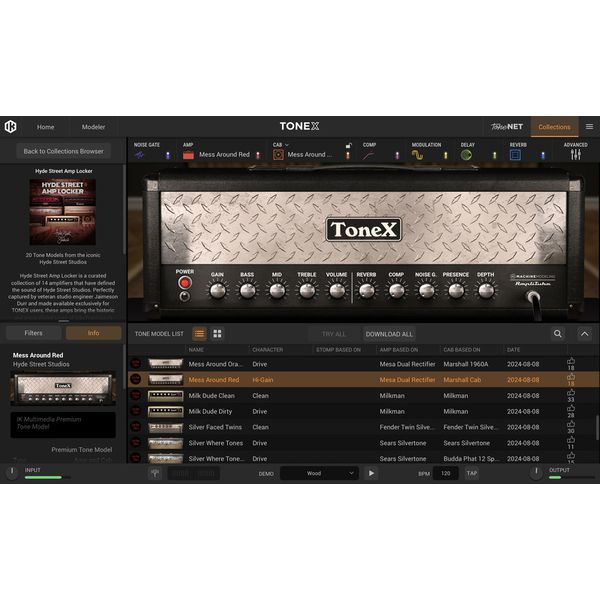
Task: Click round icon left of Silver Faced Twins
Action: tap(135, 427)
